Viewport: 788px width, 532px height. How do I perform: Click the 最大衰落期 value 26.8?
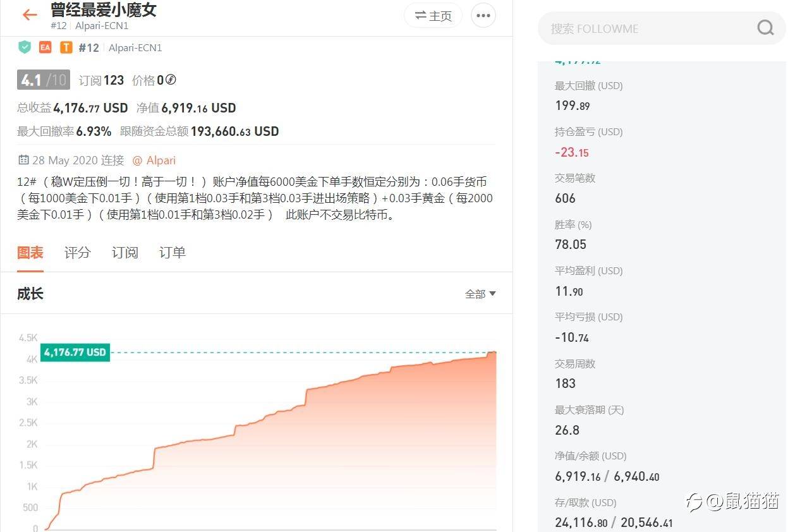(x=567, y=430)
